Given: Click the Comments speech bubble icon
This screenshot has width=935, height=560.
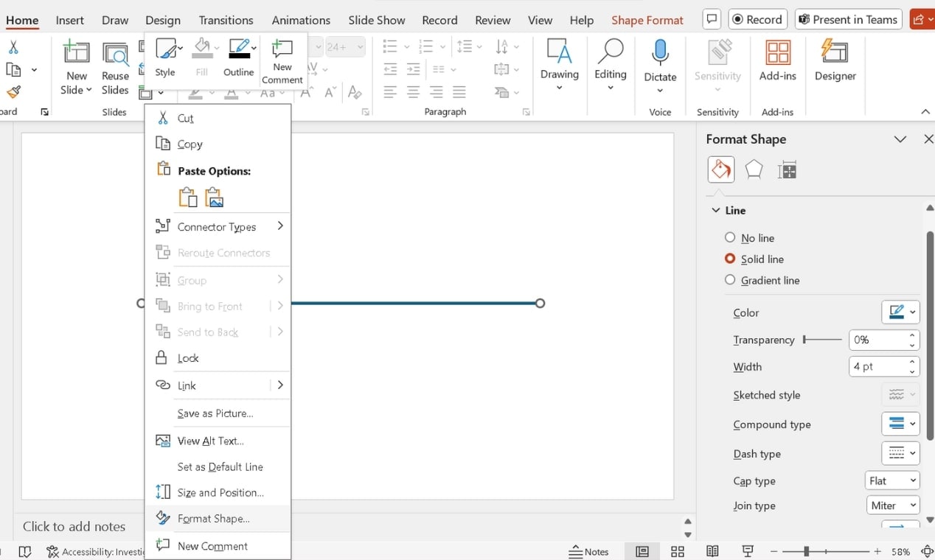Looking at the screenshot, I should point(712,20).
